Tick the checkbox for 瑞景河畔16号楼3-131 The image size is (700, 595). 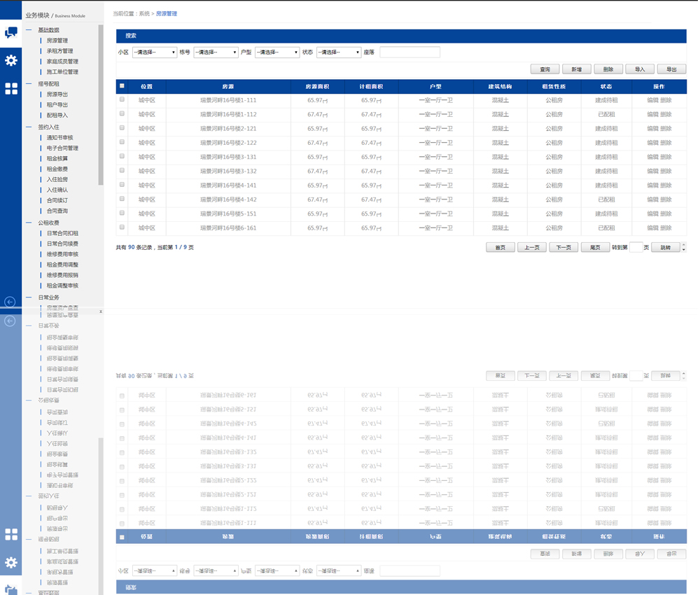122,157
